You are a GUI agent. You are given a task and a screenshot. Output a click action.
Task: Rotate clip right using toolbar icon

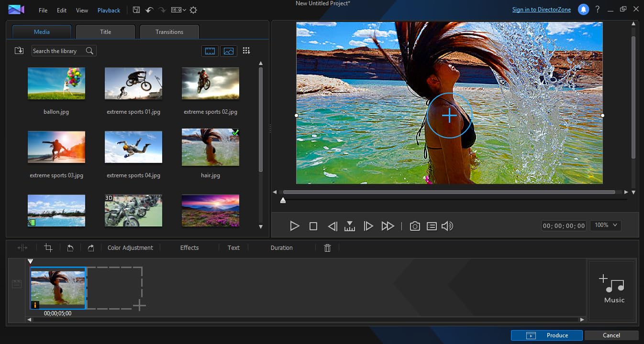[91, 247]
